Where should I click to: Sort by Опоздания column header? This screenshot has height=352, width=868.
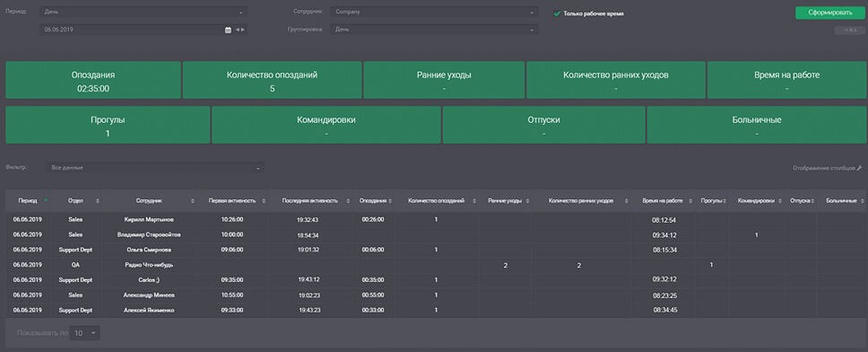coord(374,200)
